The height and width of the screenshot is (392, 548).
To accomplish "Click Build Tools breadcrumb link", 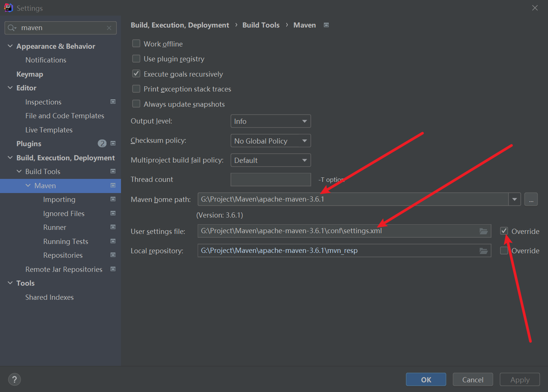I will [261, 25].
